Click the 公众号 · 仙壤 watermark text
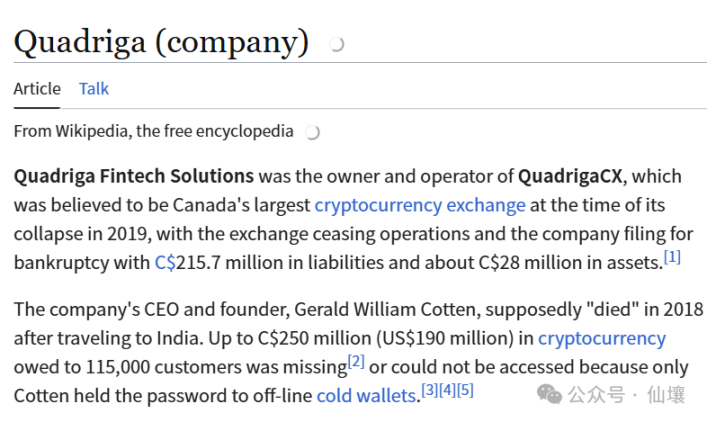707x422 pixels. [x=627, y=395]
